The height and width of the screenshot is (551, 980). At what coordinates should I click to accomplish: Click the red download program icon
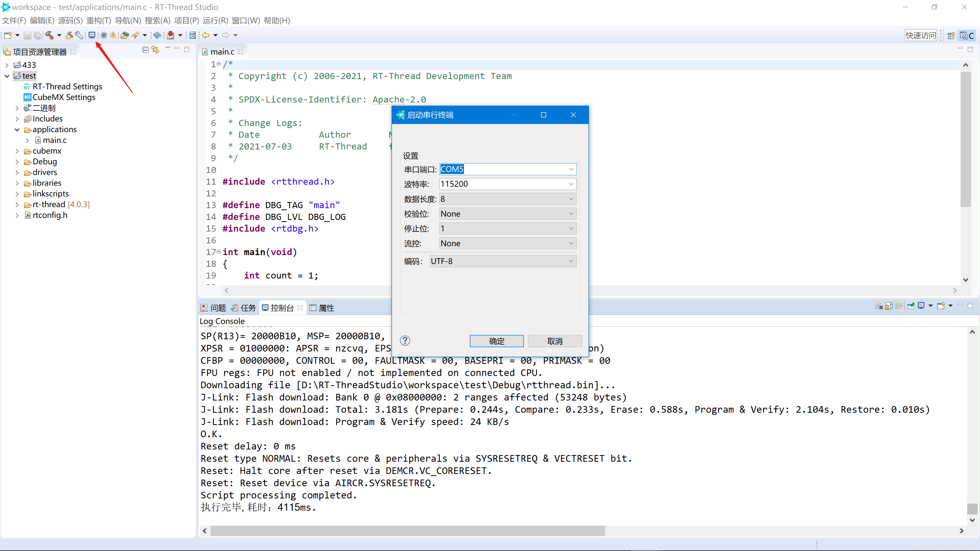170,35
